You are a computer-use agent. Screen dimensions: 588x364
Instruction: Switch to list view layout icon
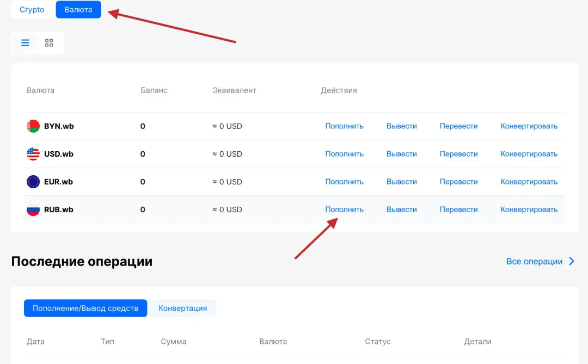coord(25,43)
